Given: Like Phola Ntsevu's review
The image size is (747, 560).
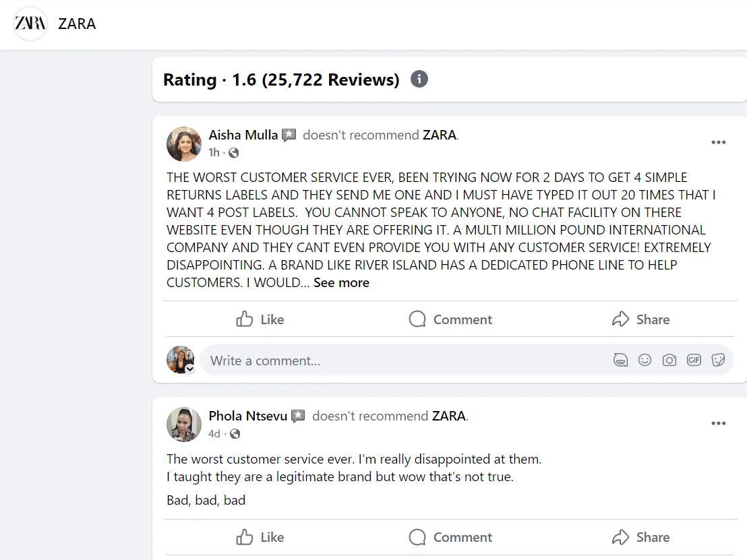Looking at the screenshot, I should tap(260, 537).
